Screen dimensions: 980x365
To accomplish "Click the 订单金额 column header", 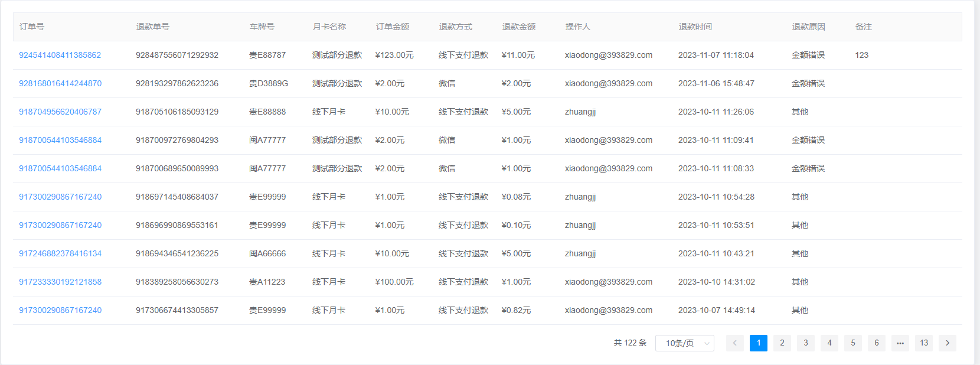I will click(392, 27).
